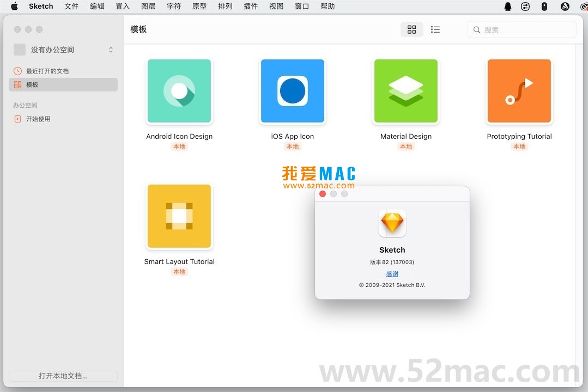The image size is (588, 392).
Task: Select the iOS App Icon template
Action: [292, 91]
